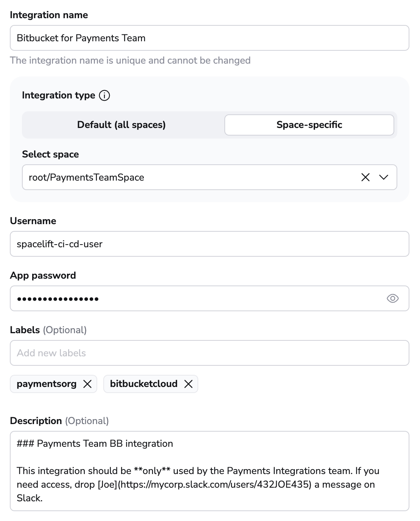The image size is (420, 521).
Task: Click the eye icon to hide password again
Action: click(393, 299)
